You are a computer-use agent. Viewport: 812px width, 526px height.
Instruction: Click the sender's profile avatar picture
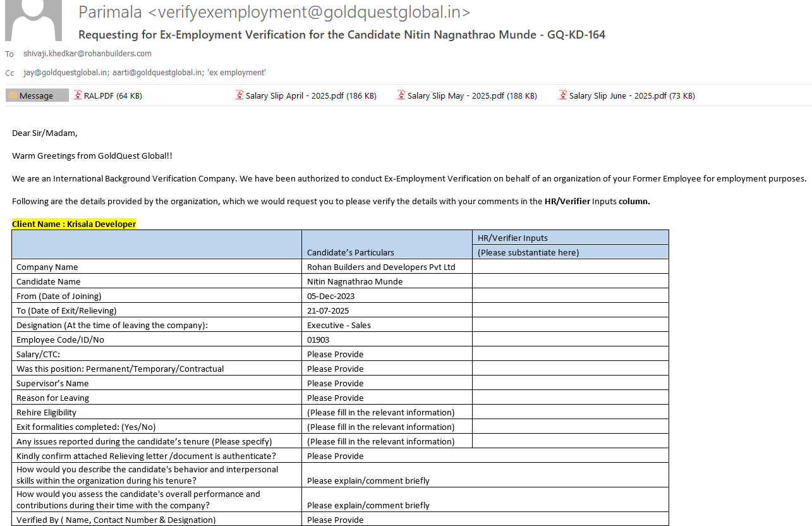(x=33, y=20)
